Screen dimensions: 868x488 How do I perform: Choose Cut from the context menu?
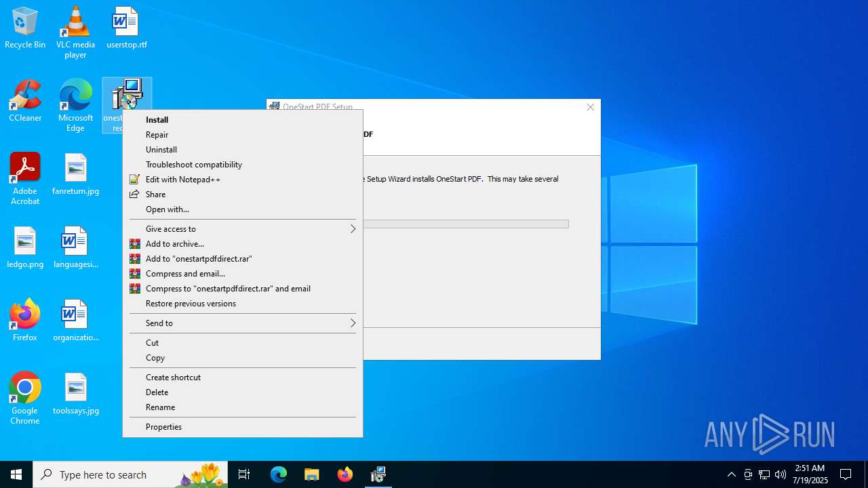[243, 343]
